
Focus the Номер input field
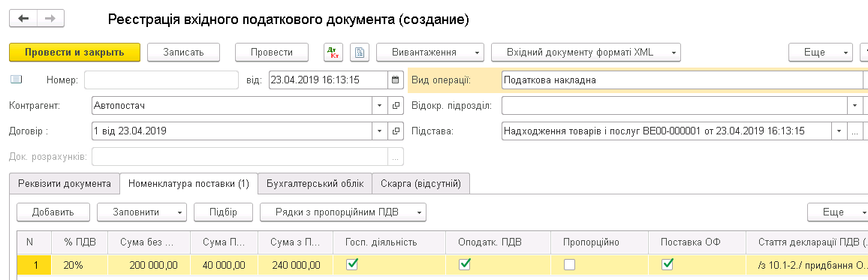pos(161,80)
